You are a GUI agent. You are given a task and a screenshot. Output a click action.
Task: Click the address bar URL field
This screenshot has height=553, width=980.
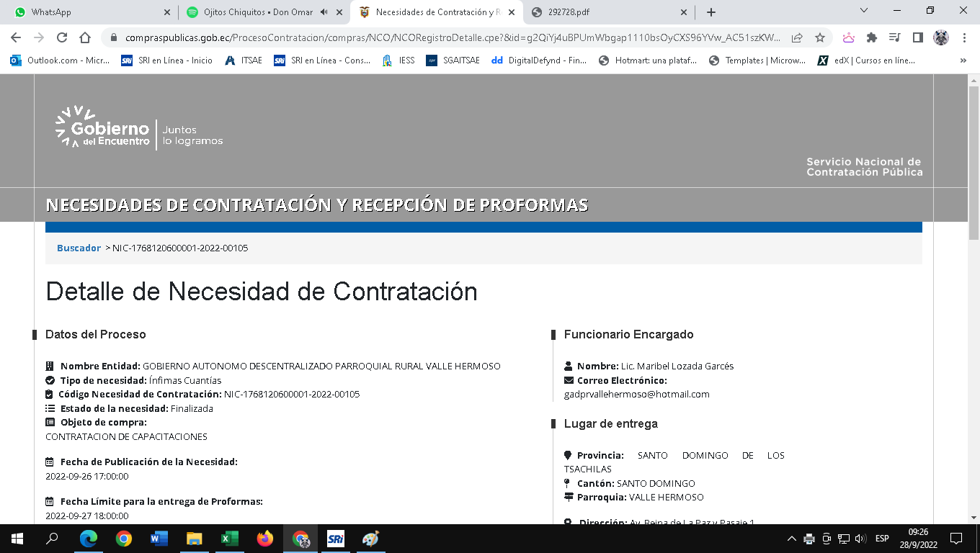pyautogui.click(x=447, y=38)
